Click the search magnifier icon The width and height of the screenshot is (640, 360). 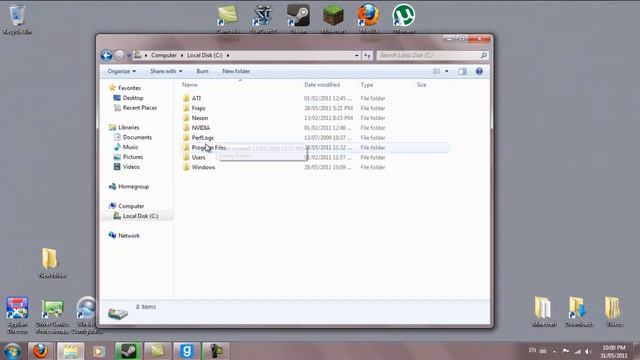tap(484, 55)
